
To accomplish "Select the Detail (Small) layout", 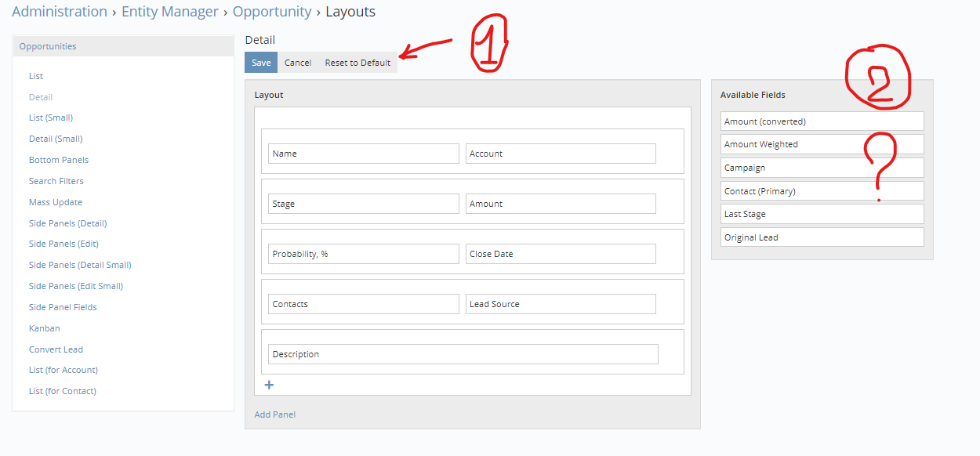I will click(x=55, y=138).
